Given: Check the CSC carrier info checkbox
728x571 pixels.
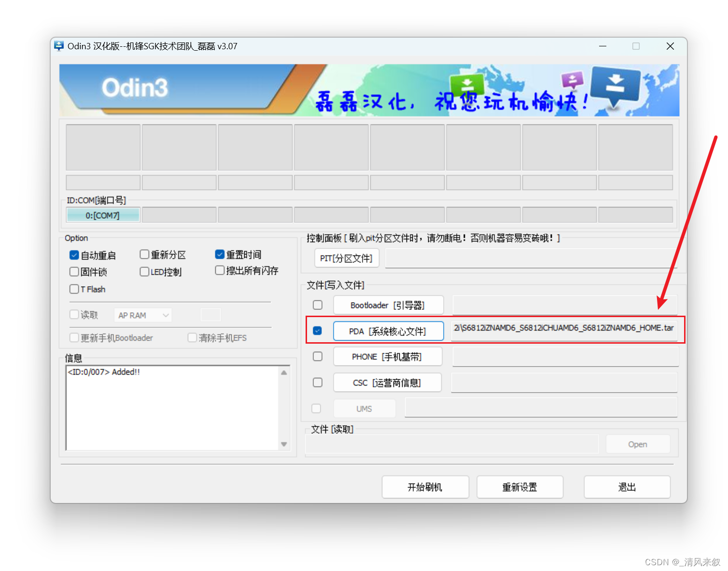Looking at the screenshot, I should pyautogui.click(x=318, y=382).
